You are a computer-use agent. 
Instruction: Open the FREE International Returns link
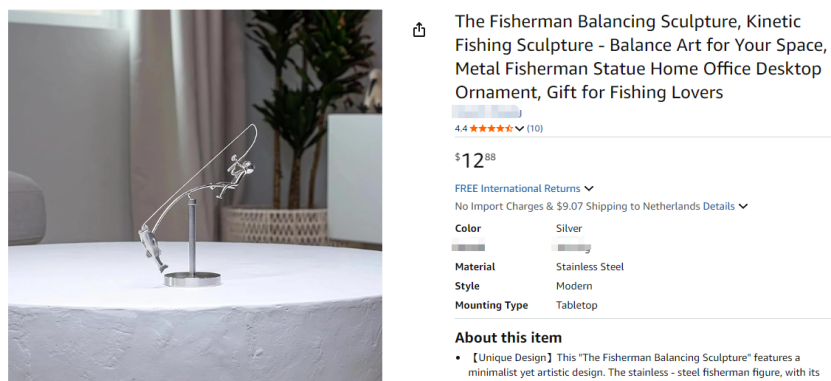point(517,189)
